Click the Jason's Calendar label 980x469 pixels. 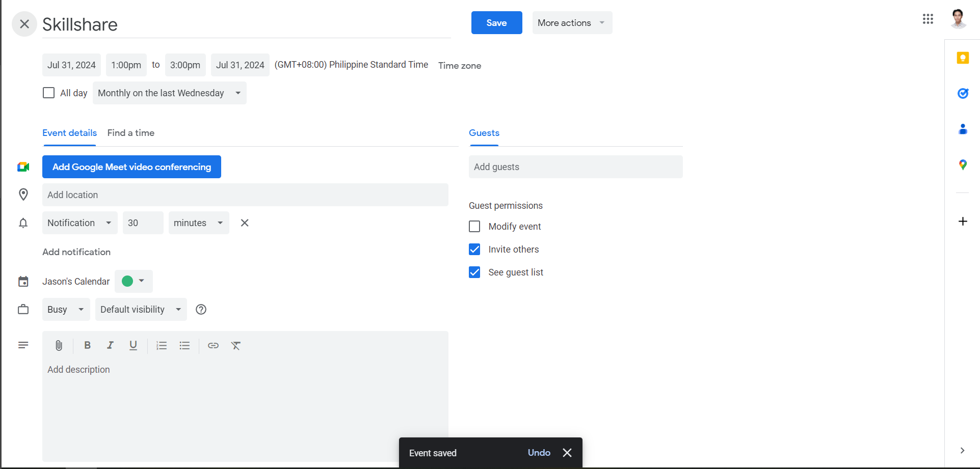tap(76, 282)
